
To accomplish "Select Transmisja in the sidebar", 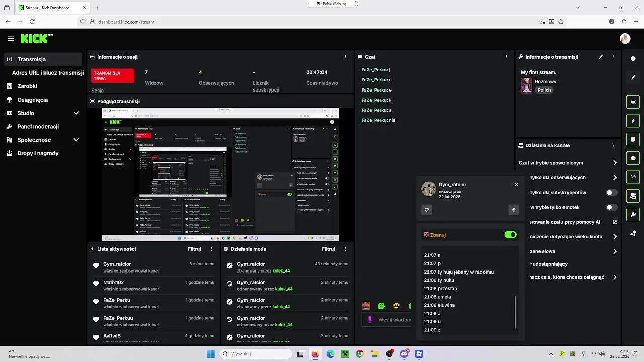I will click(x=43, y=59).
